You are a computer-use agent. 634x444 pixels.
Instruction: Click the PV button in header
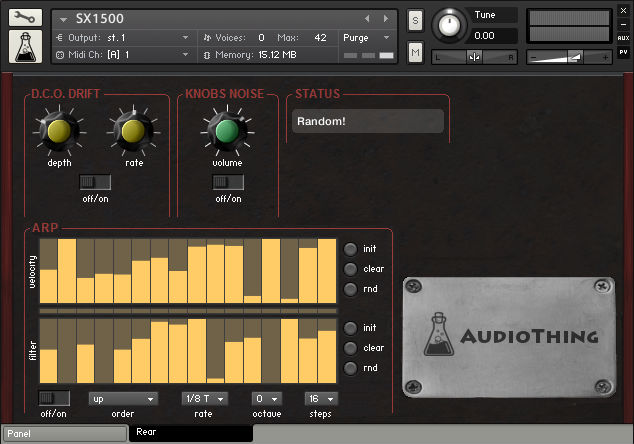623,51
